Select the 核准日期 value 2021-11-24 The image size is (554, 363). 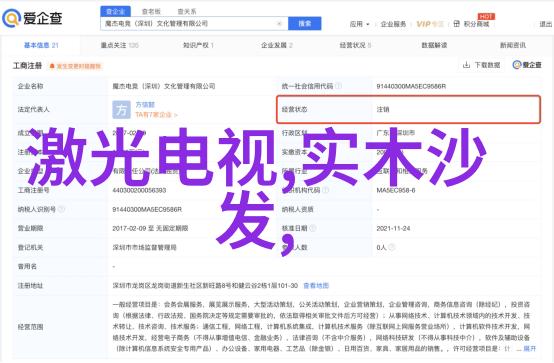tap(393, 228)
